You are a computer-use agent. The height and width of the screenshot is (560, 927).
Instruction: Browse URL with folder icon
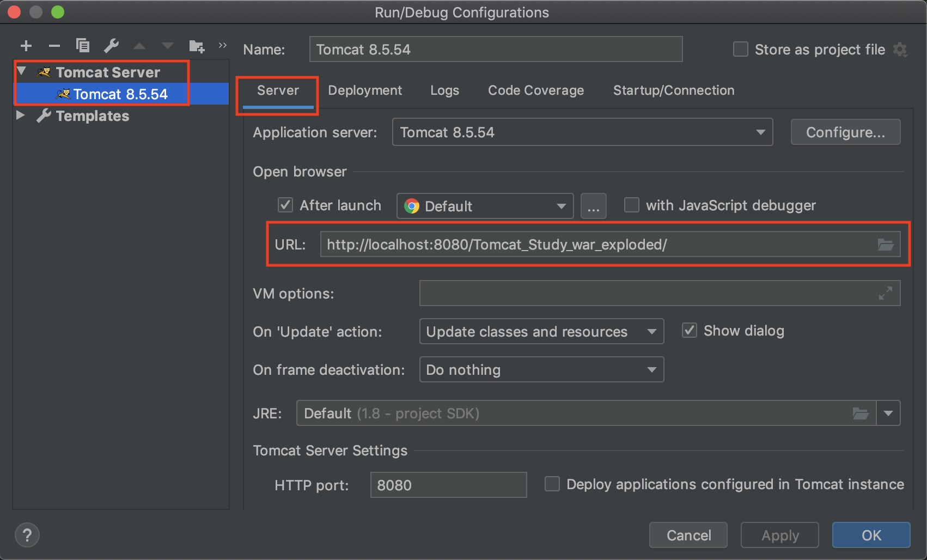[x=886, y=245]
